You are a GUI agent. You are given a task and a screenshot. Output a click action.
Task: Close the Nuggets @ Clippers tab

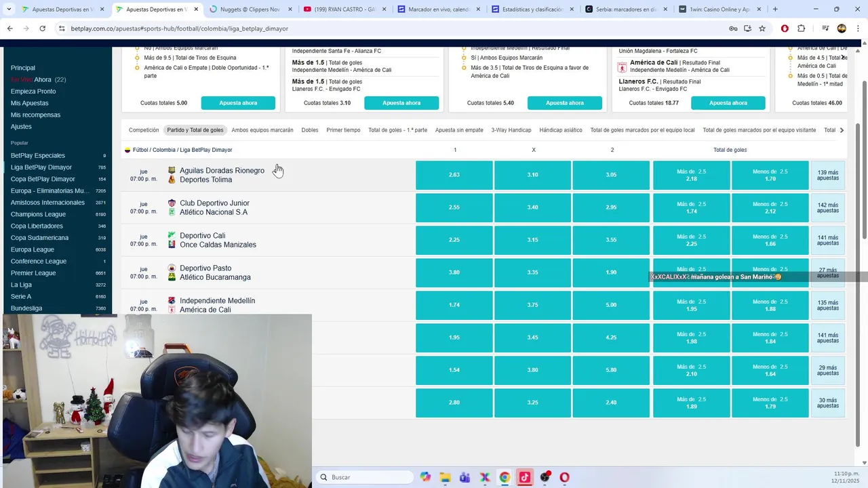[290, 9]
